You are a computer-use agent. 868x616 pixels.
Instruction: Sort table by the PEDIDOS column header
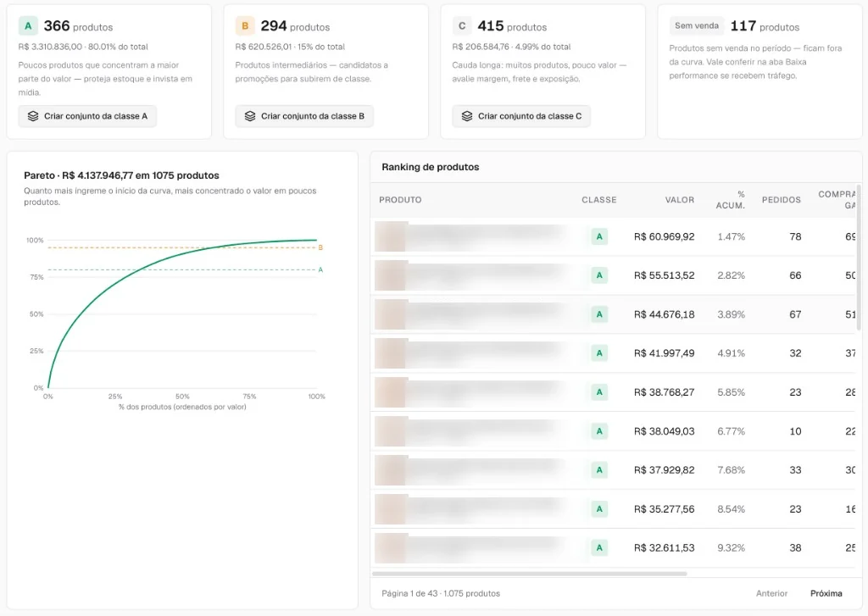pos(781,200)
